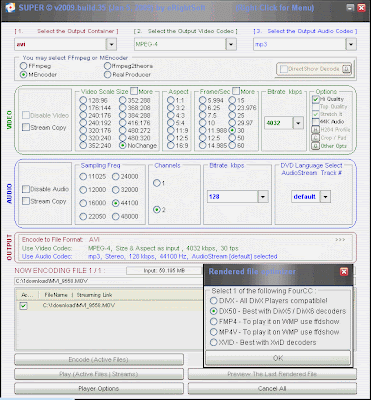
Task: Choose DIVX FourCC option
Action: 213,301
